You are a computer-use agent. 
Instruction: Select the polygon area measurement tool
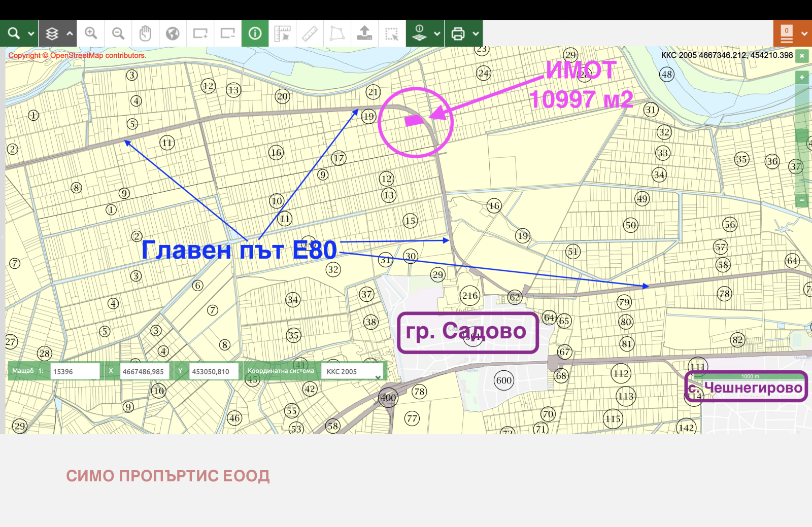coord(337,33)
